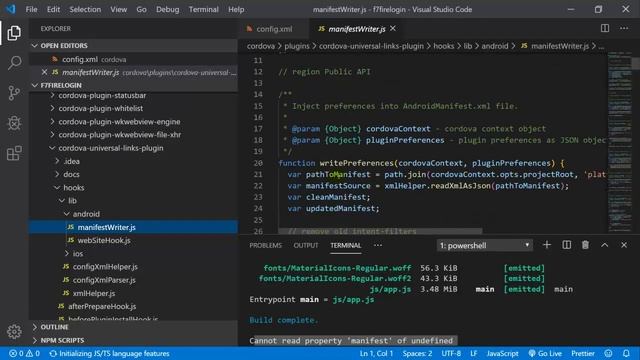The image size is (640, 360).
Task: Click the VS Code logo icon
Action: point(10,9)
